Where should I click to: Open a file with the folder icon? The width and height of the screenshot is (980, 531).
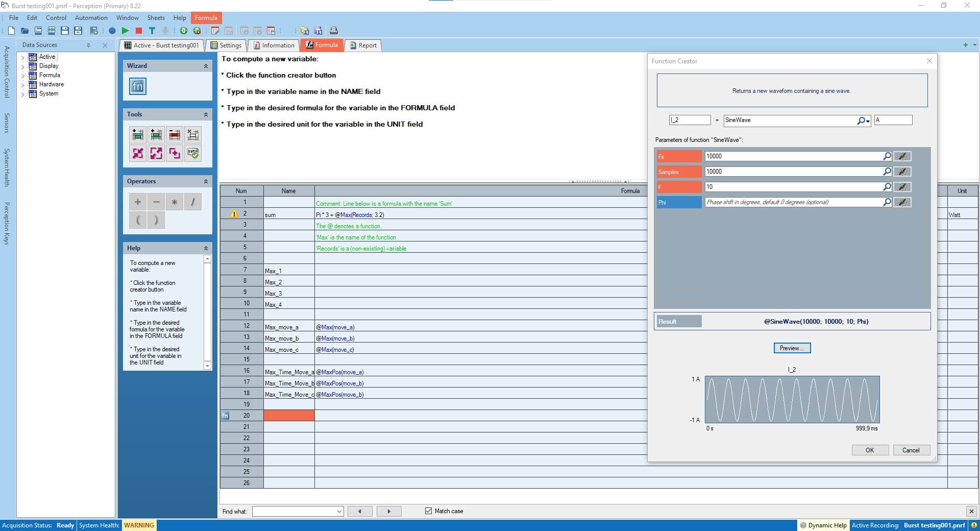24,31
